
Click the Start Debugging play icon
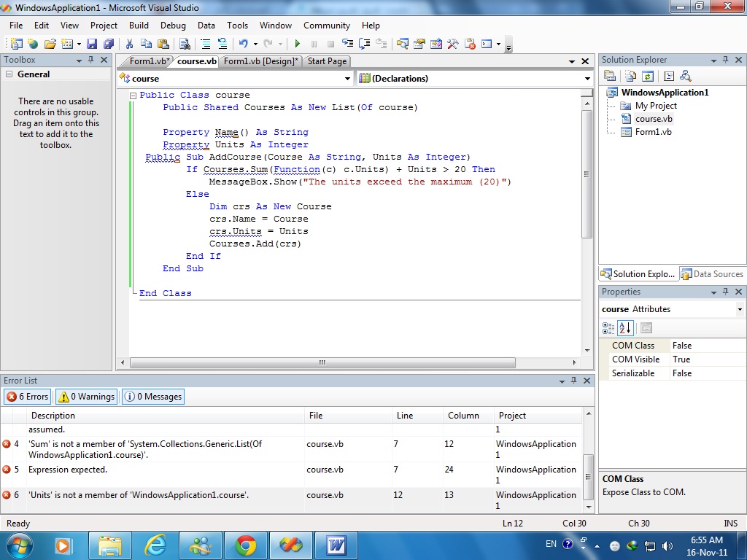(x=298, y=44)
